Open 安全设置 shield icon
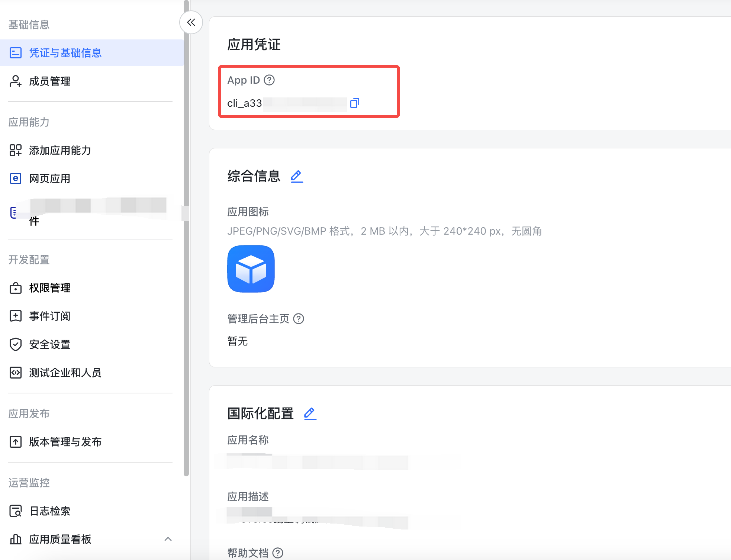731x560 pixels. tap(15, 344)
